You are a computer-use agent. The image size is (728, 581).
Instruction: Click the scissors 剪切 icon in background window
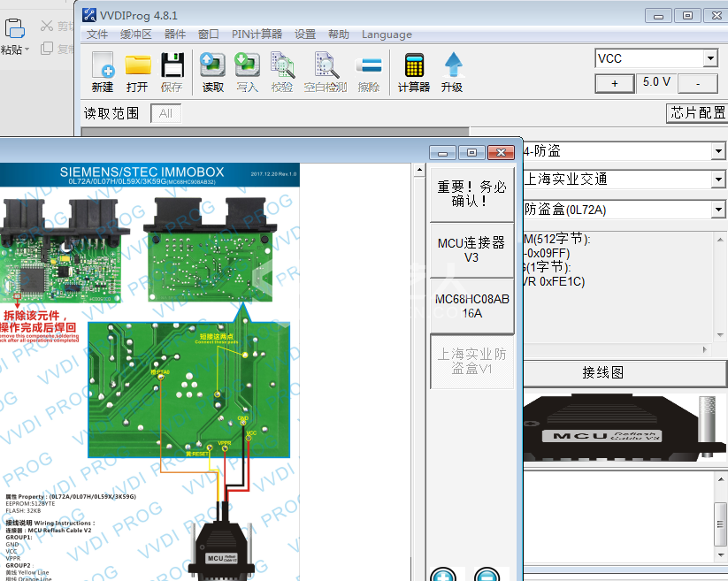point(46,26)
